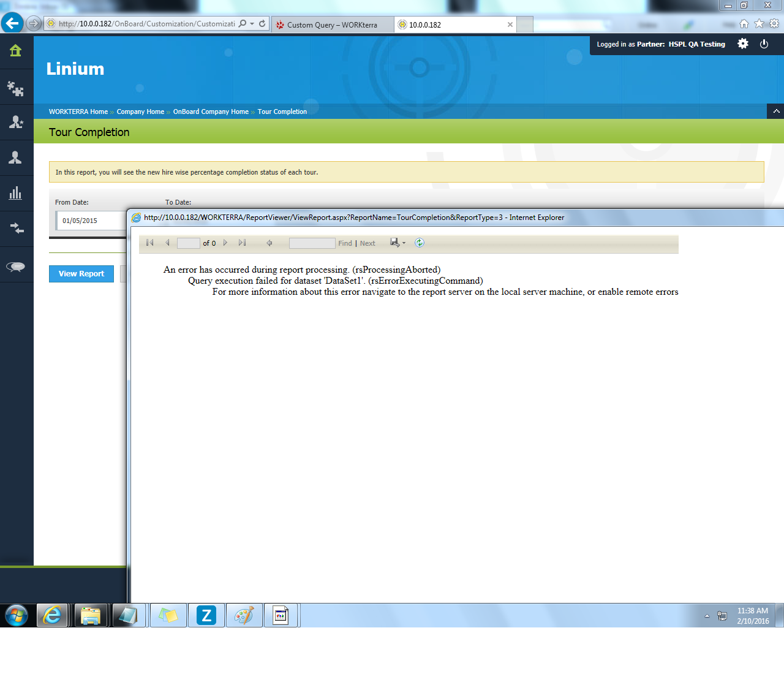Go to first page of the report
Viewport: 784px width, 674px height.
click(x=150, y=243)
